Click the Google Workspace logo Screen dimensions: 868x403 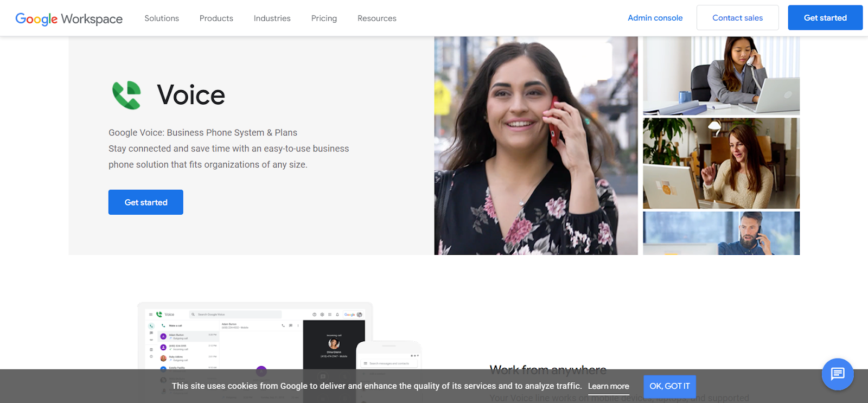coord(69,18)
